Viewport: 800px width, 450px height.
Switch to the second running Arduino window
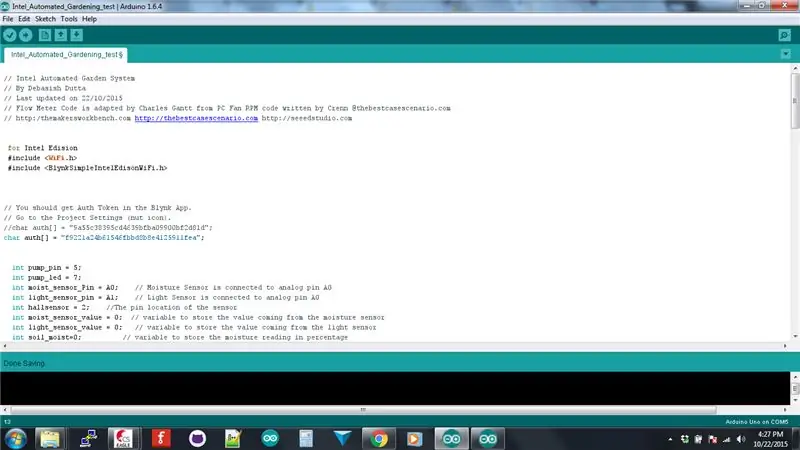point(488,439)
